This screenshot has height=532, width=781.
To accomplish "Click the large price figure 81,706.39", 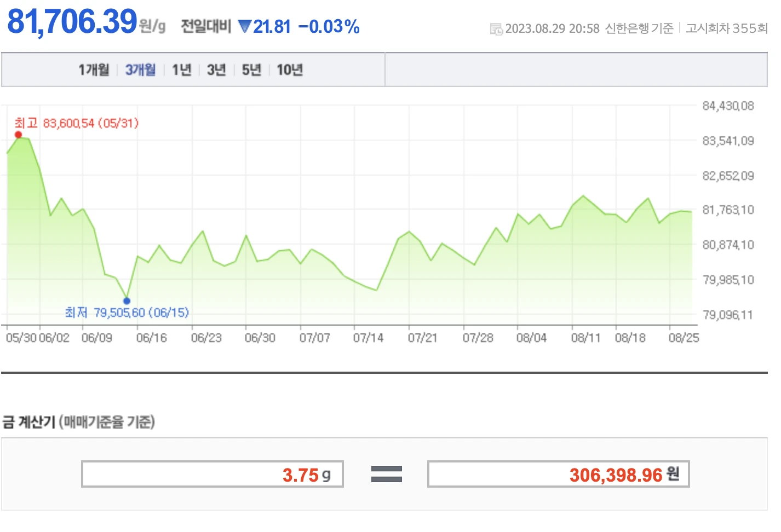I will pos(71,22).
